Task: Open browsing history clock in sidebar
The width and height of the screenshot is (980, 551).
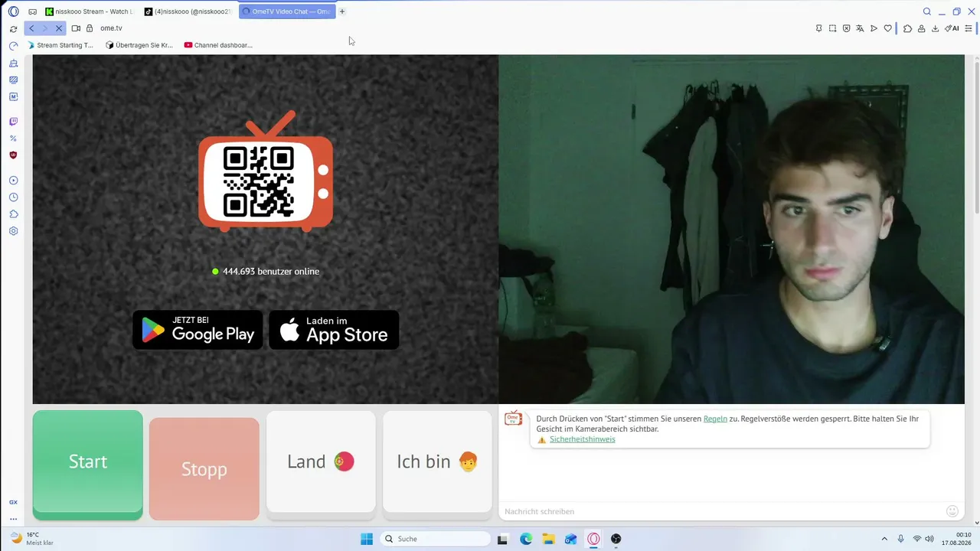Action: click(13, 197)
